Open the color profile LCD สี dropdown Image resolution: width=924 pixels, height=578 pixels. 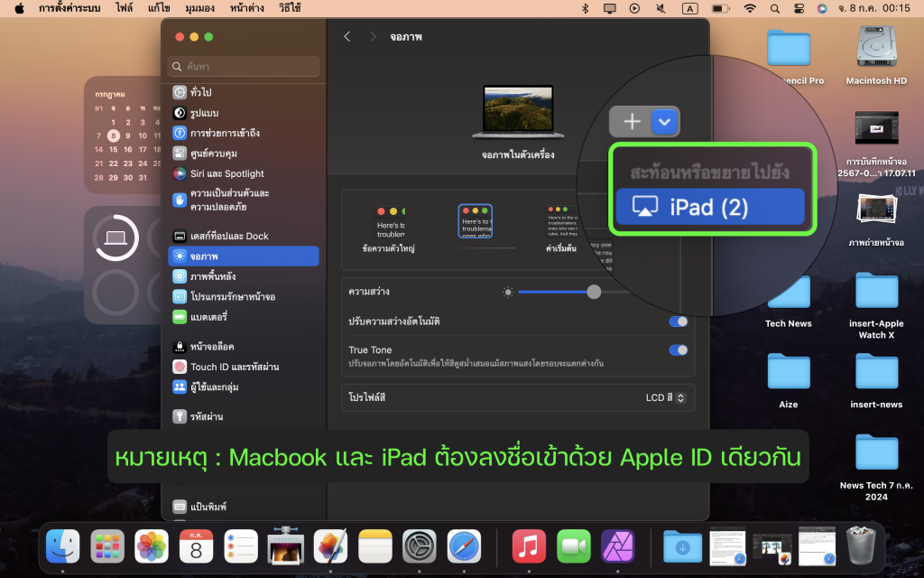tap(666, 397)
